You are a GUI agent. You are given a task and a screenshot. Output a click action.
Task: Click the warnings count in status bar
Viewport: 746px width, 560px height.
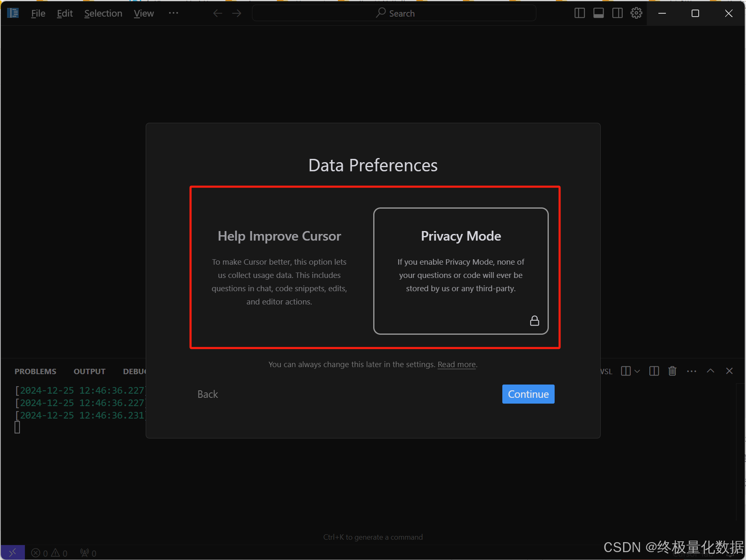[59, 553]
